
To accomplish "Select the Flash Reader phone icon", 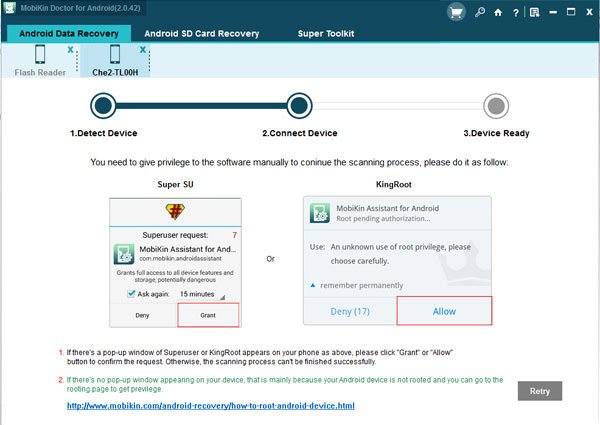I will (40, 54).
